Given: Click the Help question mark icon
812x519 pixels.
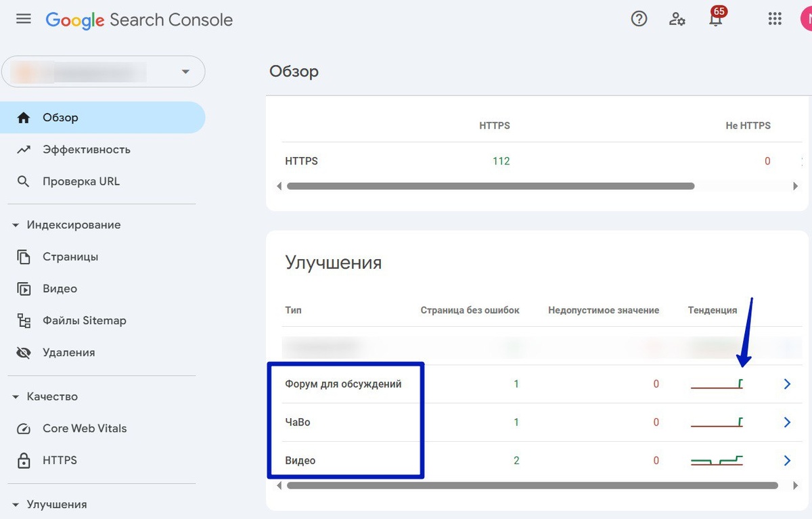Looking at the screenshot, I should 639,19.
